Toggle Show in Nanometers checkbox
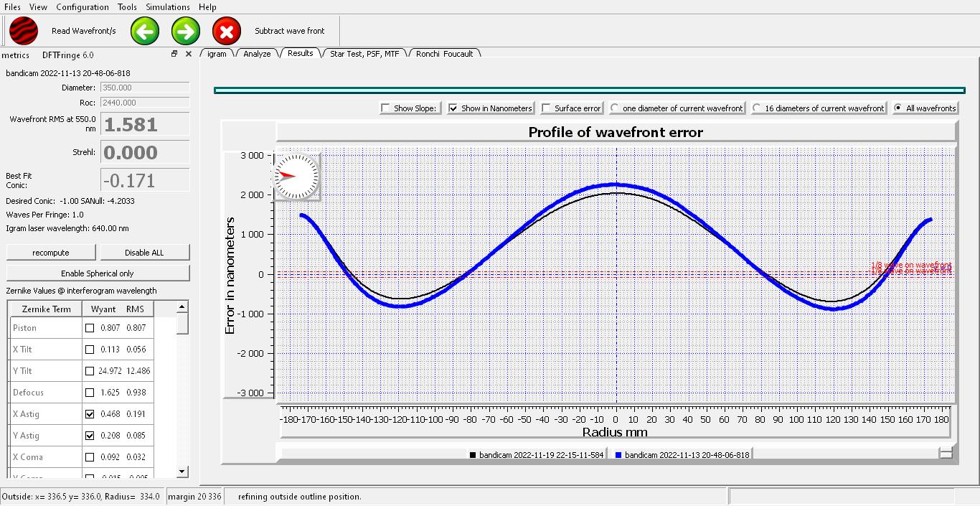Screen dimensions: 980x506 point(453,108)
